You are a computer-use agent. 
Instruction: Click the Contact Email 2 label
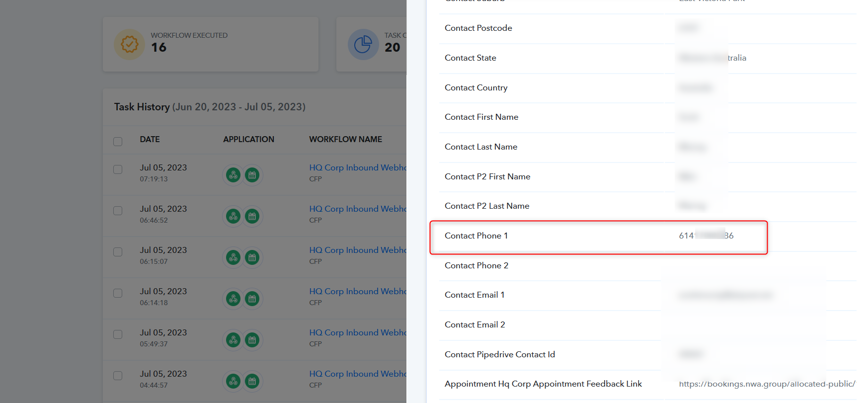(475, 325)
